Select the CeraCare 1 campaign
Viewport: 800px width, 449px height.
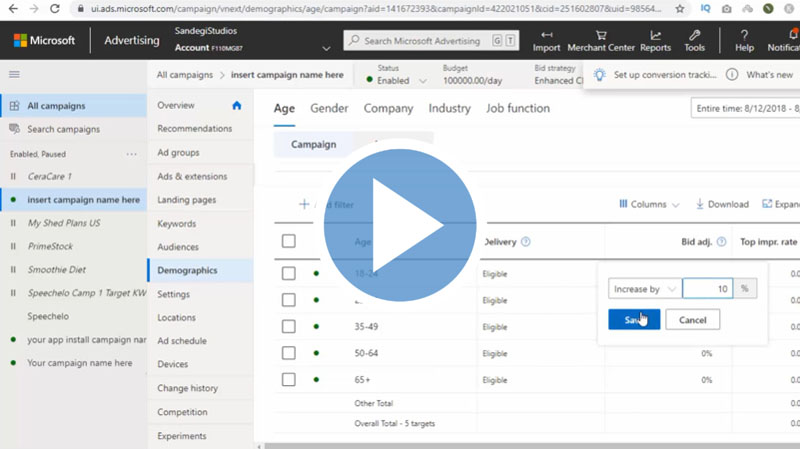coord(49,177)
